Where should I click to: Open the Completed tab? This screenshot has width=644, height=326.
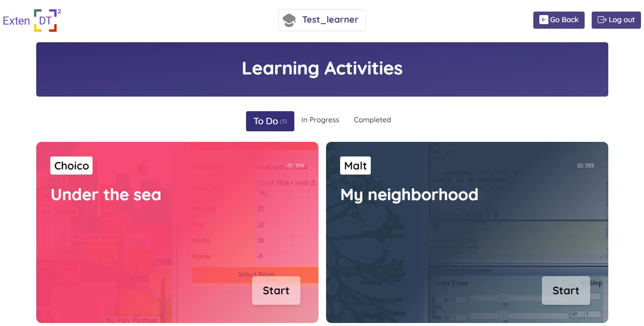tap(372, 120)
